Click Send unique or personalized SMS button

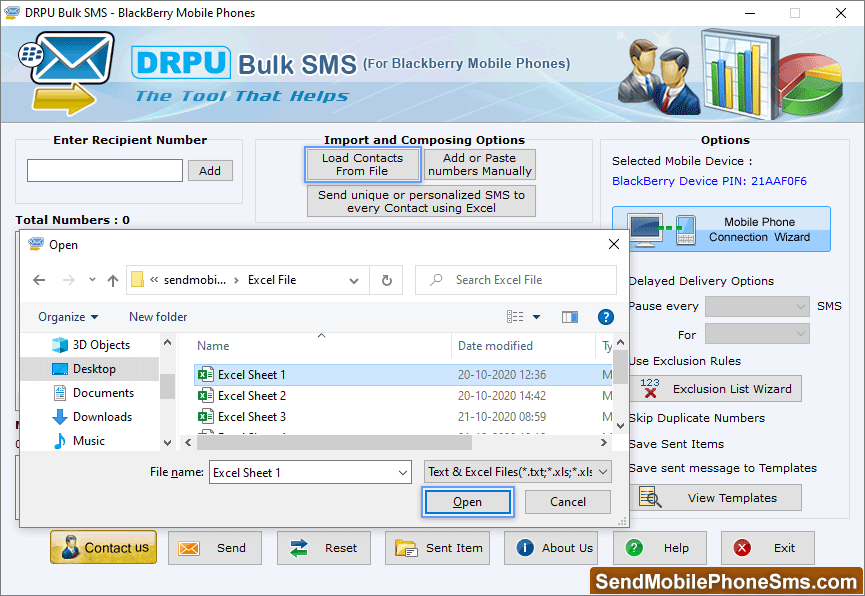pyautogui.click(x=421, y=201)
